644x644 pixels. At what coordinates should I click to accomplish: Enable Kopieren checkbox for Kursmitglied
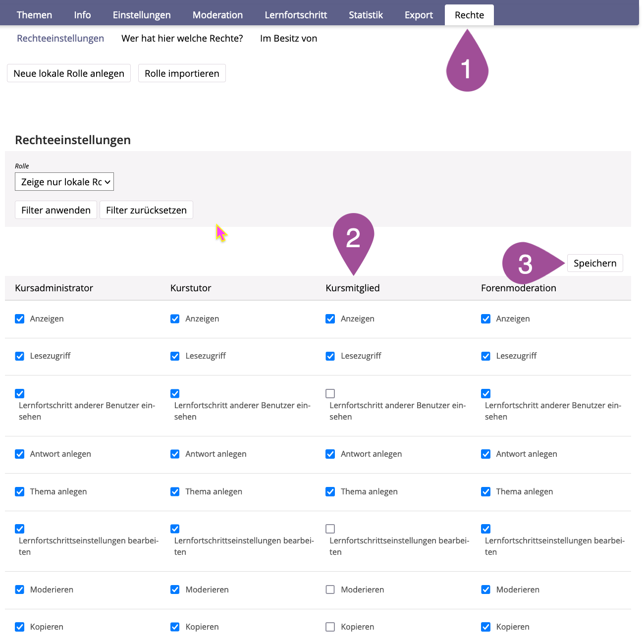click(x=330, y=627)
